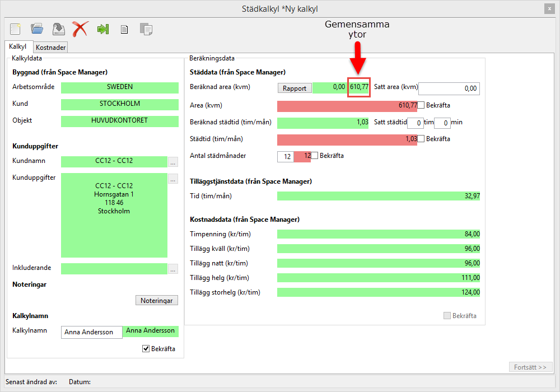Open the ellipsis button beside Kunduppgifter box
Screen dimensions: 560x392
click(173, 179)
